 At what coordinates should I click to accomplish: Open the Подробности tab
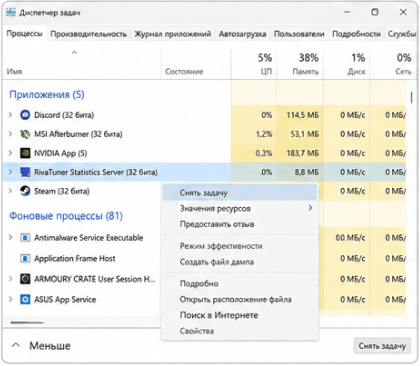point(356,34)
